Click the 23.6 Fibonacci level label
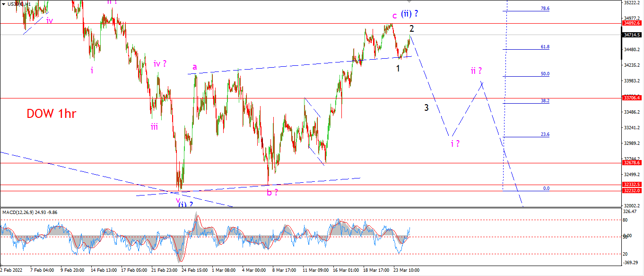 [x=545, y=134]
